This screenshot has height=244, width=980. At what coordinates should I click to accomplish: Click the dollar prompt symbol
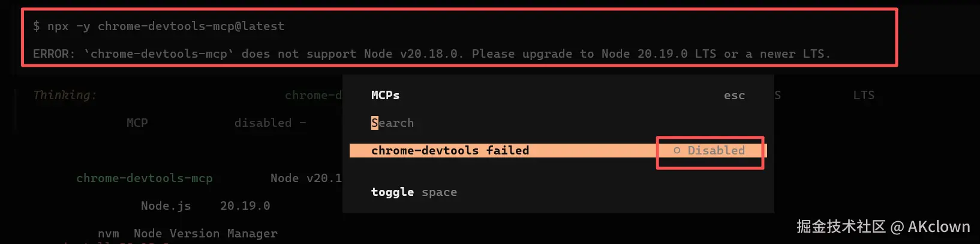[37, 26]
